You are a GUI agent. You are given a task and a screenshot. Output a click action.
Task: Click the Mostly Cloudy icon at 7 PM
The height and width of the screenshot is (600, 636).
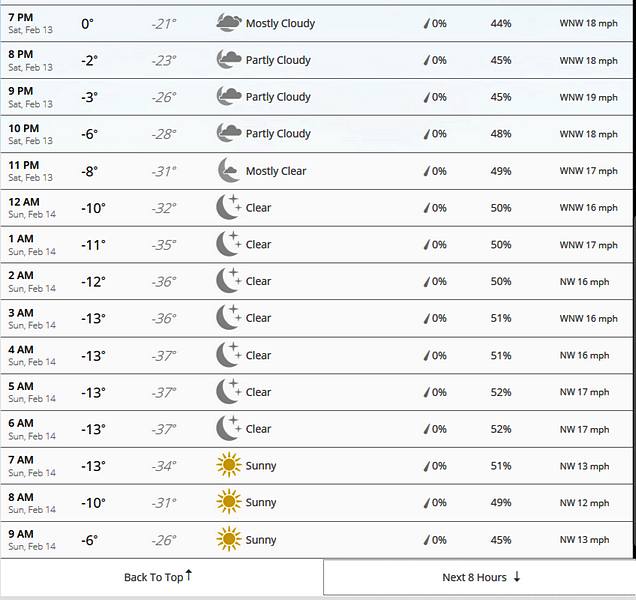229,23
